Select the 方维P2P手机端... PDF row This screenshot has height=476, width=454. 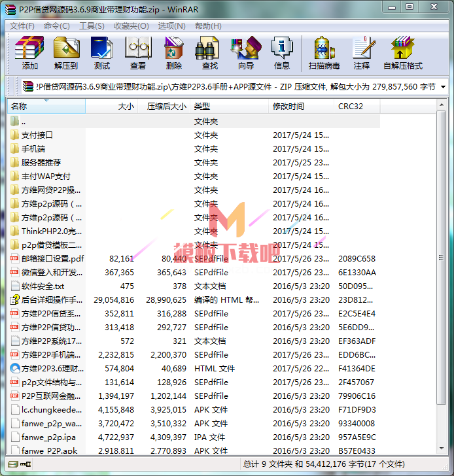click(194, 354)
